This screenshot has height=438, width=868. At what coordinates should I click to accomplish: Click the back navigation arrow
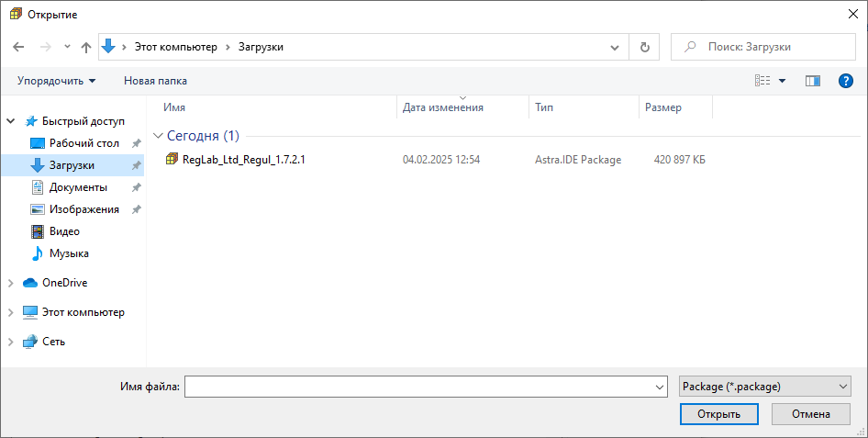[x=19, y=47]
